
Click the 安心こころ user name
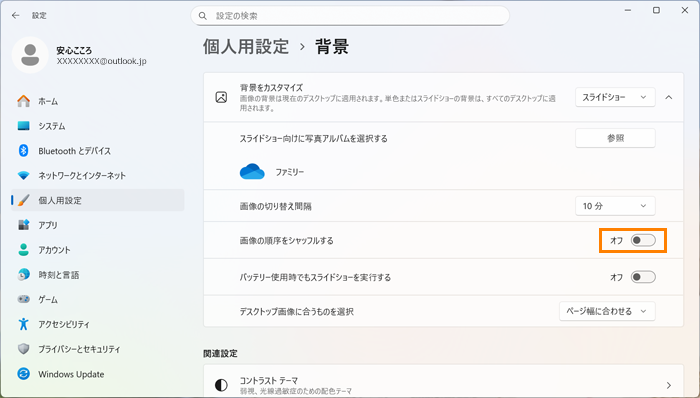[x=74, y=50]
